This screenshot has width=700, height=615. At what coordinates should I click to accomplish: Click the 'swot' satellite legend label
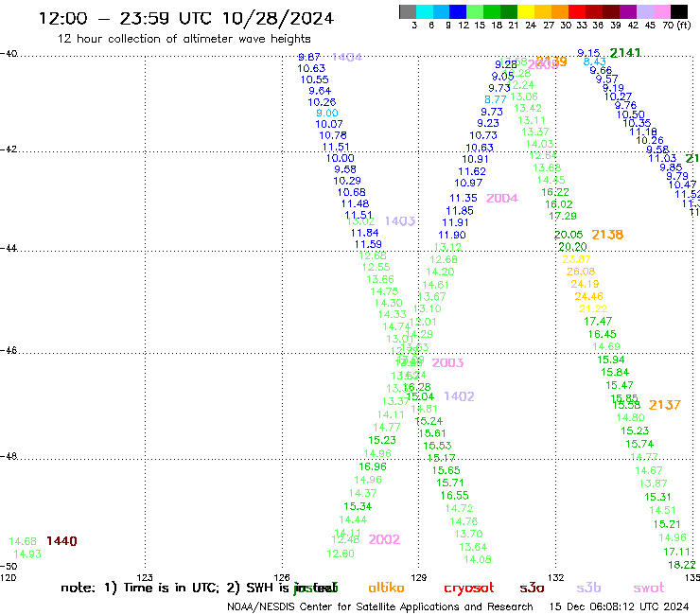click(x=649, y=588)
